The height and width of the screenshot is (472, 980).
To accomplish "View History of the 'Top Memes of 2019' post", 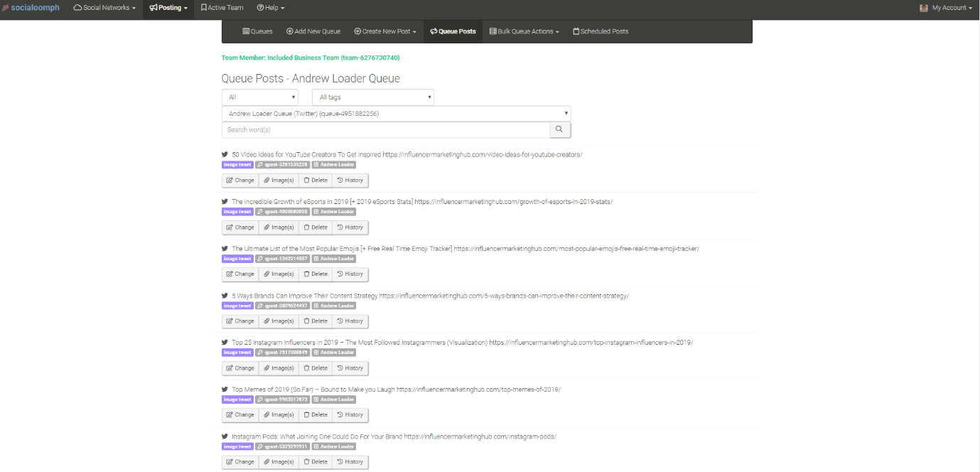I will click(x=350, y=414).
